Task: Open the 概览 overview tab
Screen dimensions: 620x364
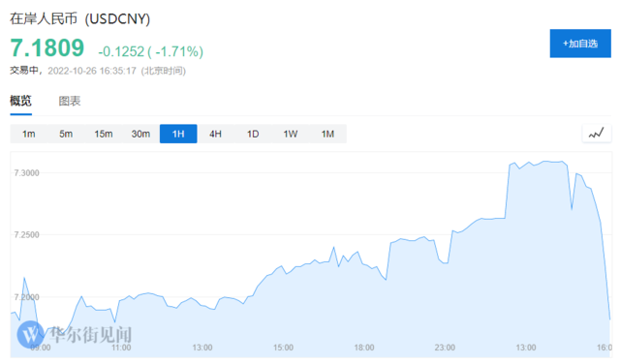Action: coord(20,102)
